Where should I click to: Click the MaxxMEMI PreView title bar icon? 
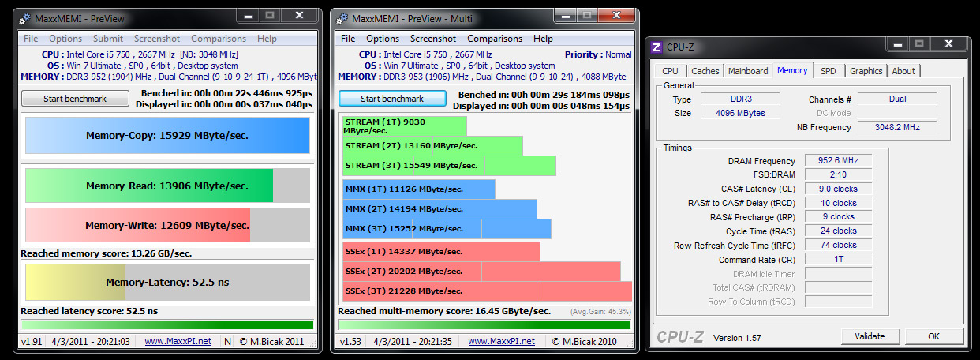click(x=24, y=18)
